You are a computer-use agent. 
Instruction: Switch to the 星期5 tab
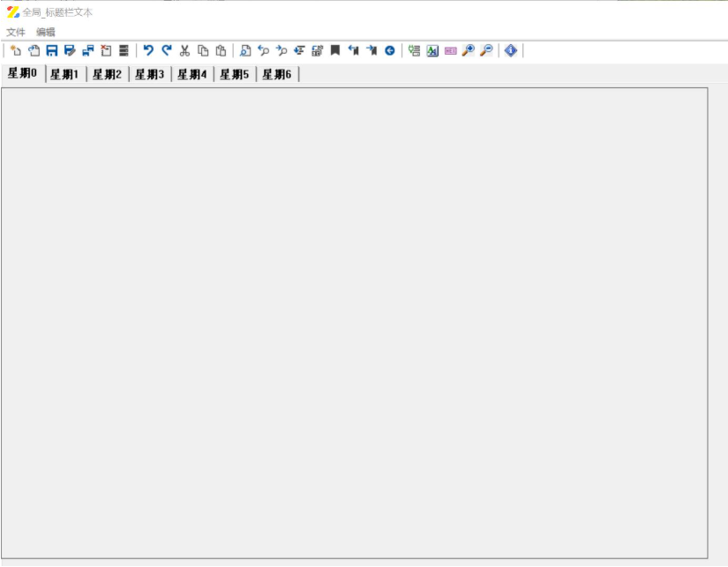point(235,74)
